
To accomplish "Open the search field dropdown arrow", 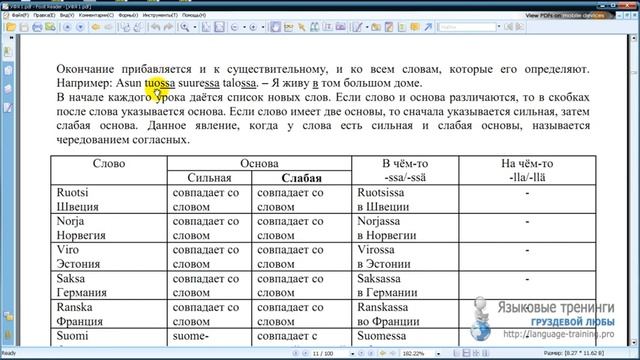I will pos(499,27).
